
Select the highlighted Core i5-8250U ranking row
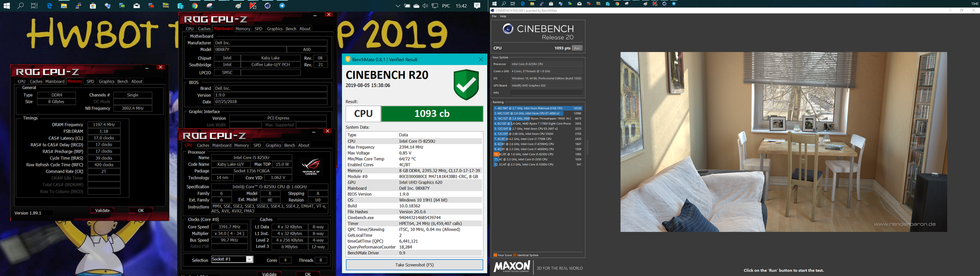click(x=537, y=154)
